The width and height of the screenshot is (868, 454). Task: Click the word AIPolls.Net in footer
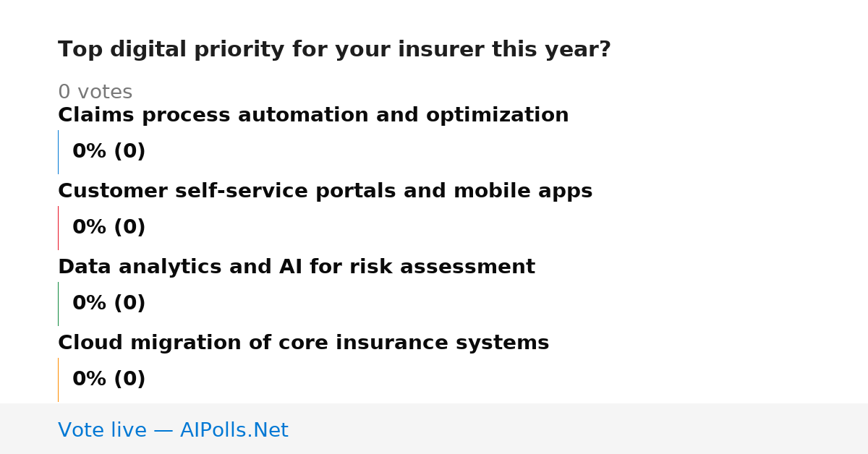click(x=234, y=430)
